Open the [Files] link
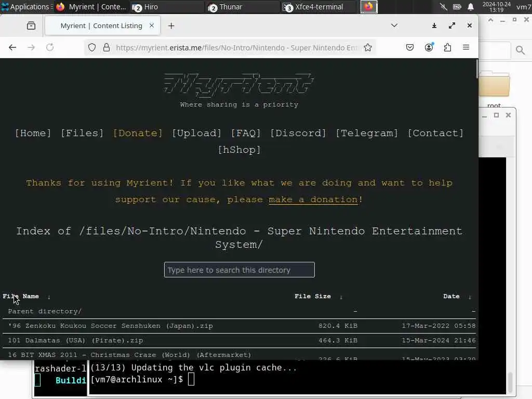 (82, 133)
